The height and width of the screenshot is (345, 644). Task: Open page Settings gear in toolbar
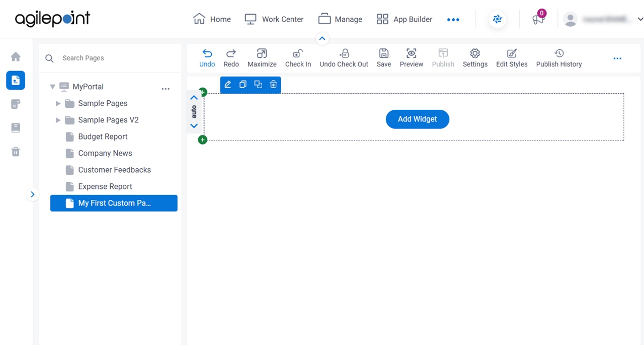click(x=475, y=53)
